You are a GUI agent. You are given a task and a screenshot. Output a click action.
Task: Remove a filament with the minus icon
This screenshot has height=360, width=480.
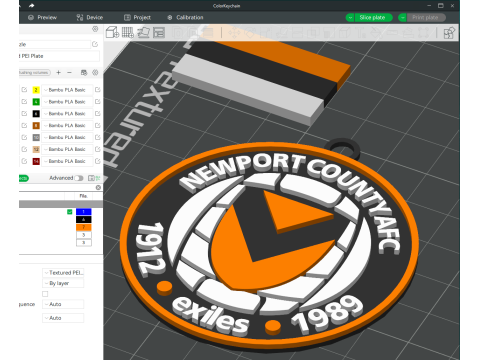[69, 72]
